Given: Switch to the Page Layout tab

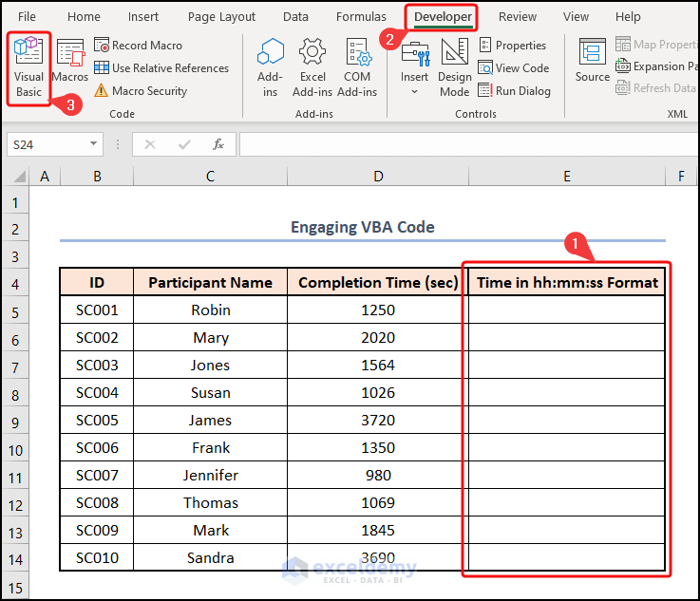Looking at the screenshot, I should 221,16.
